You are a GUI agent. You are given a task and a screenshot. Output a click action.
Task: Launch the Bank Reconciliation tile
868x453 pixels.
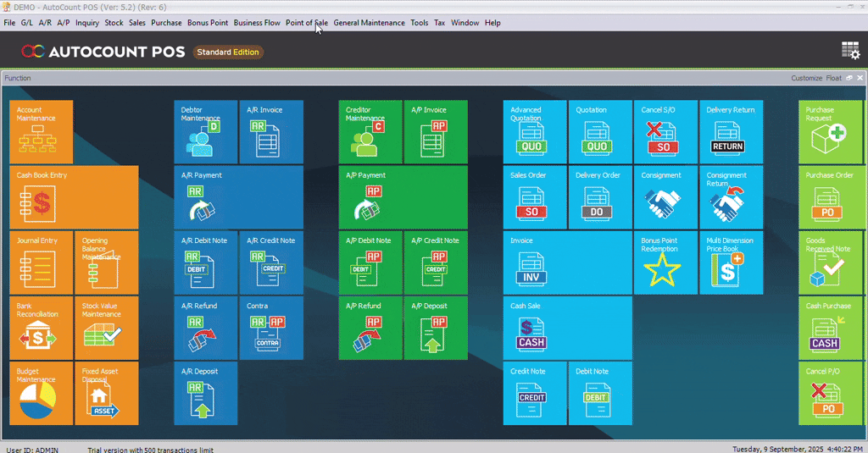pyautogui.click(x=41, y=328)
